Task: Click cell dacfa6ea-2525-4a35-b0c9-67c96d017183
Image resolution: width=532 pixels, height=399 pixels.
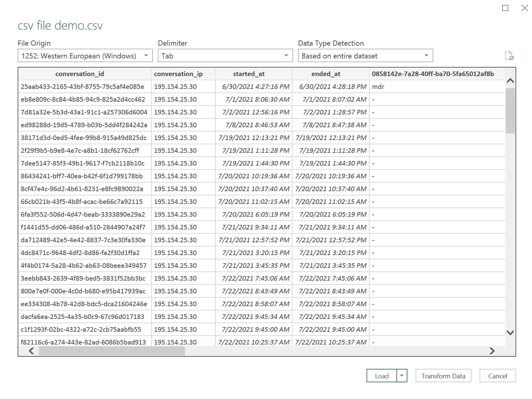Action: coord(85,317)
